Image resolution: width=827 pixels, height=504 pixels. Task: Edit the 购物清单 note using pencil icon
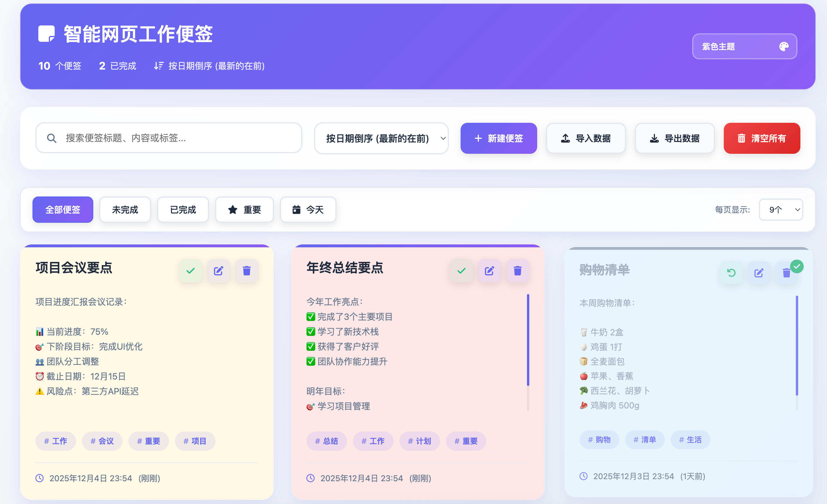click(x=759, y=272)
